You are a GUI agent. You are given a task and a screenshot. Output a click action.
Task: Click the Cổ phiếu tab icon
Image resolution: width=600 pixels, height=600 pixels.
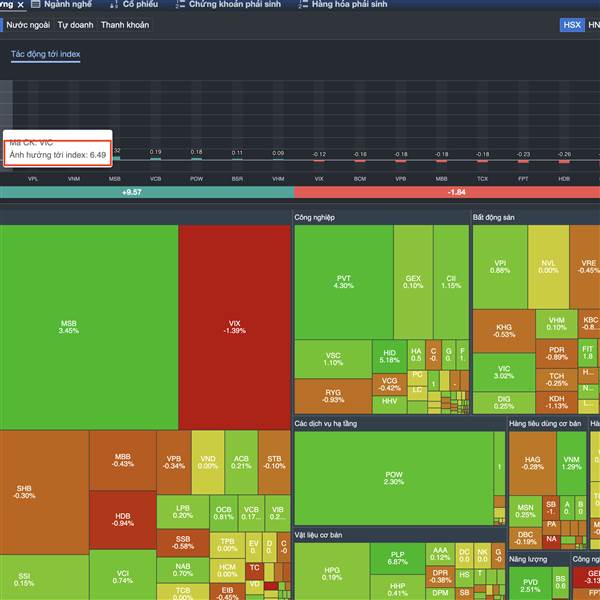point(114,5)
